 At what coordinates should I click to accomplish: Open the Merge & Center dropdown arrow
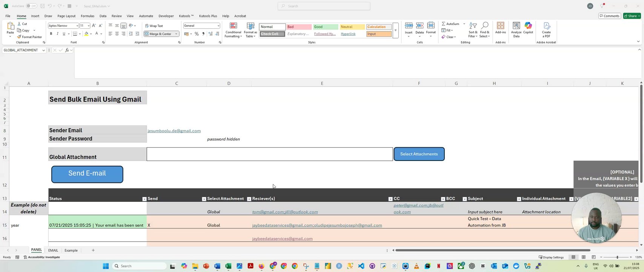point(176,34)
